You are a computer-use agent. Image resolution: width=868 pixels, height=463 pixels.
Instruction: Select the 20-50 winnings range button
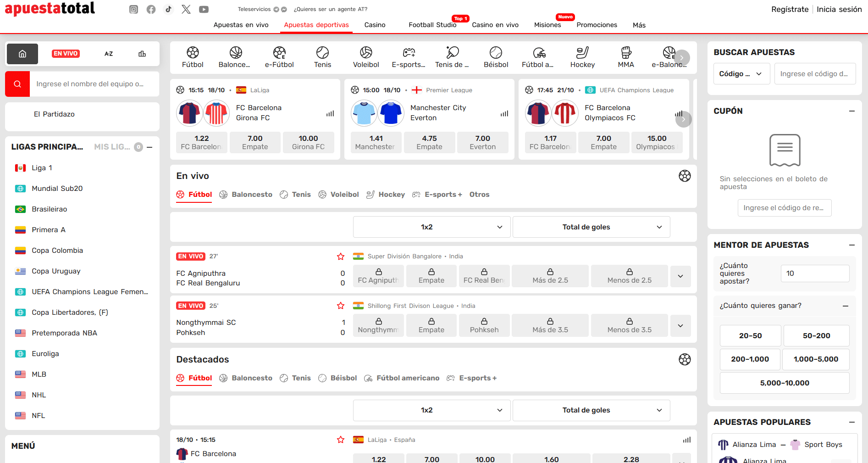tap(750, 335)
